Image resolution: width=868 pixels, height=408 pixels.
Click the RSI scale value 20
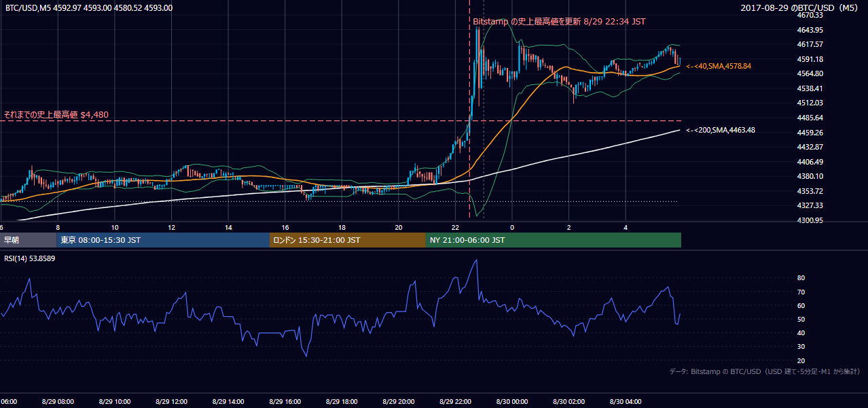tap(801, 360)
